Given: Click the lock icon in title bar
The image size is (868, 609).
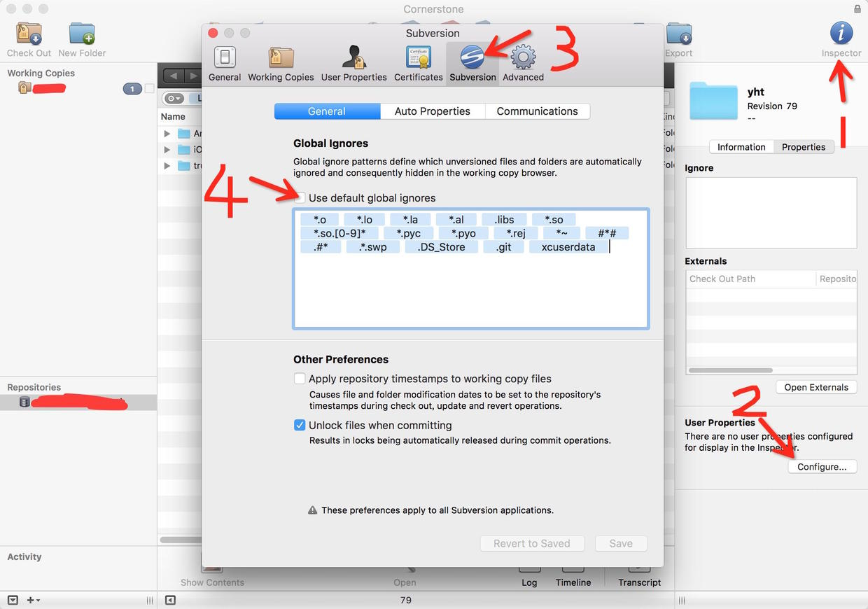Looking at the screenshot, I should [x=857, y=9].
